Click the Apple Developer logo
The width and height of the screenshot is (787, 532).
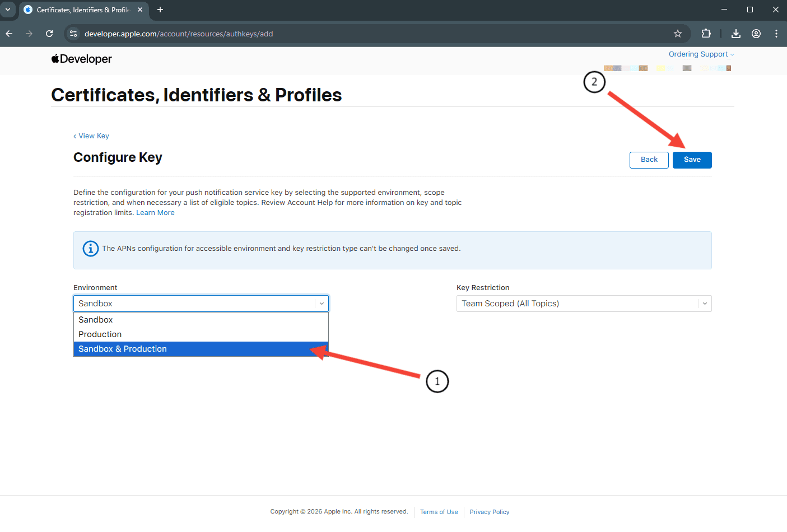(x=82, y=59)
